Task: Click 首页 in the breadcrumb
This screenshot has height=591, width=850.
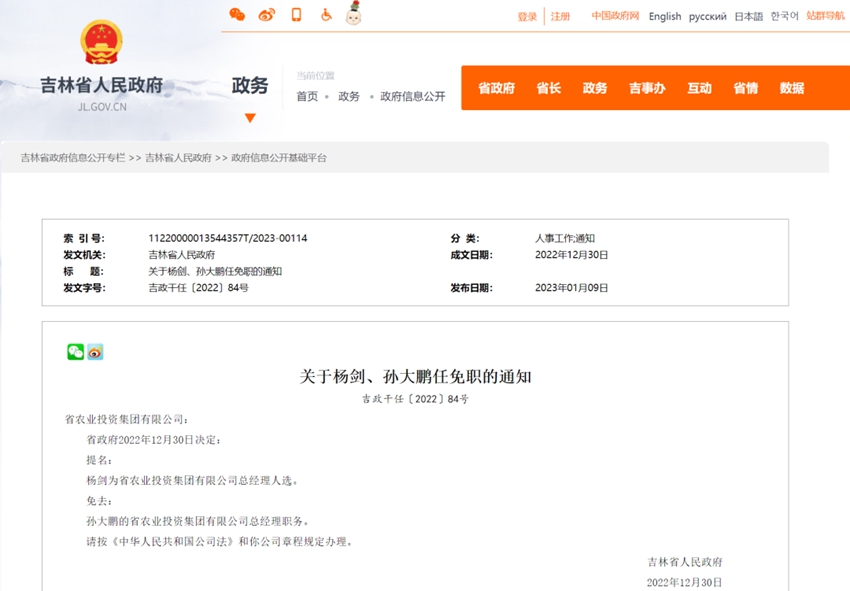Action: tap(307, 97)
